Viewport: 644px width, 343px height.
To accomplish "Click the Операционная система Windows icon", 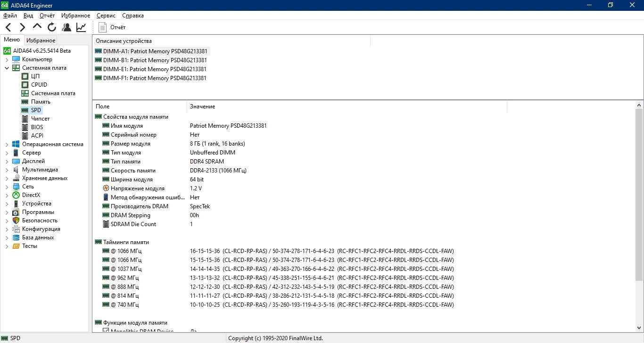I will (x=16, y=144).
